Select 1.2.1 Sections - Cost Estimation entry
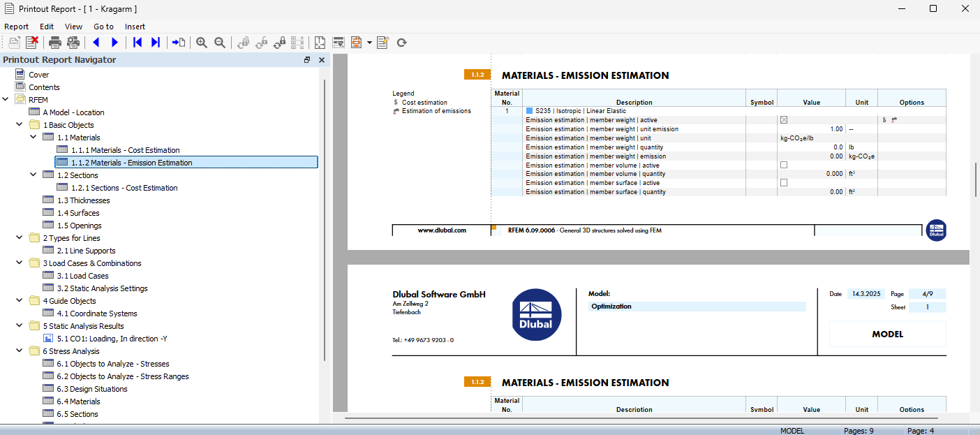This screenshot has height=435, width=980. 123,187
